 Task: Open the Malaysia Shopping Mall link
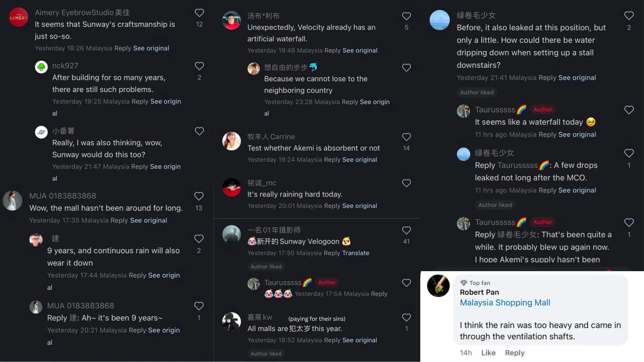pos(505,303)
